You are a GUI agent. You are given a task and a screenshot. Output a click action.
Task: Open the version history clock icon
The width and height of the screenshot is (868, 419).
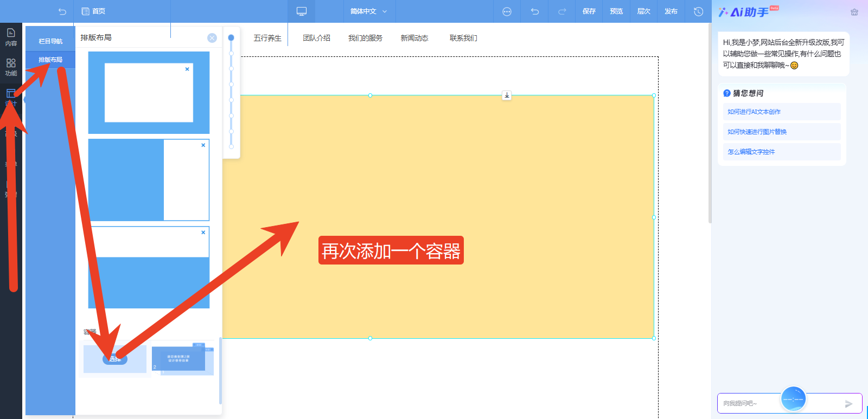pos(698,11)
